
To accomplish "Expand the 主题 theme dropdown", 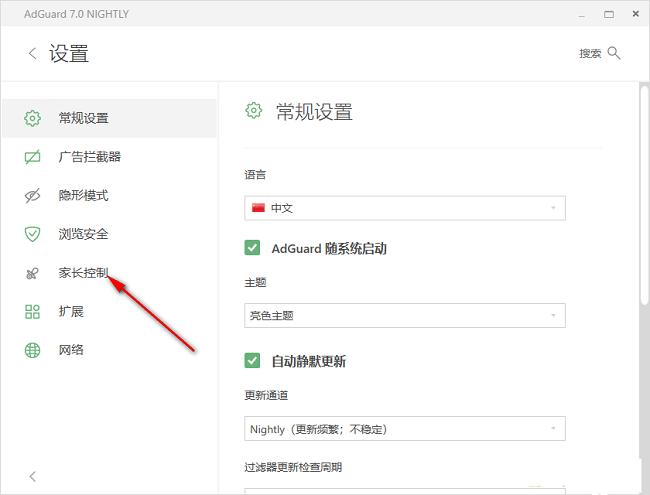I will click(x=405, y=316).
